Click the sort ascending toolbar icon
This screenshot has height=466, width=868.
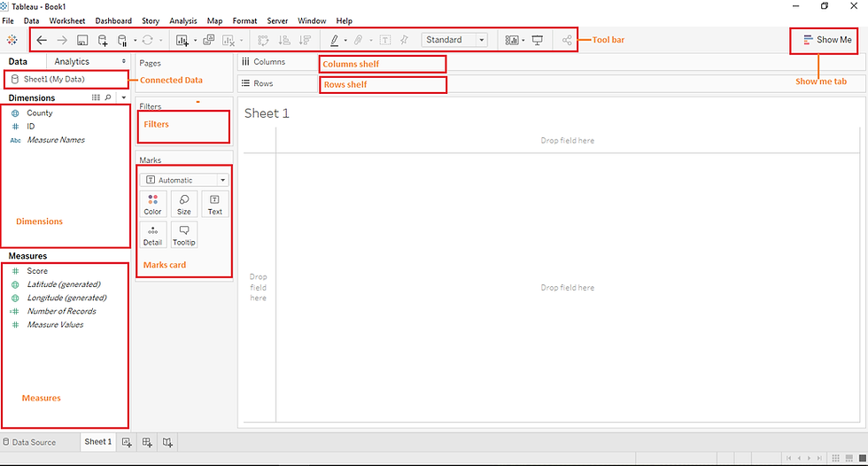(x=284, y=40)
